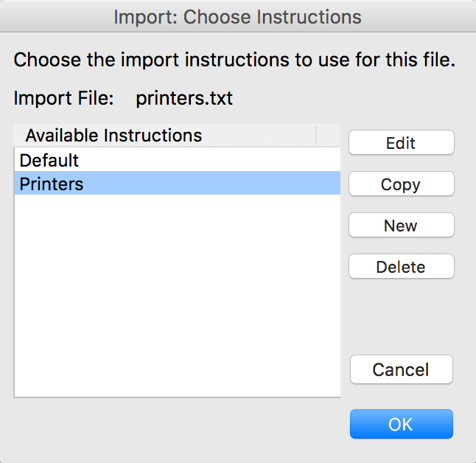Click empty list space below the Printers row
476x463 pixels.
(x=177, y=295)
